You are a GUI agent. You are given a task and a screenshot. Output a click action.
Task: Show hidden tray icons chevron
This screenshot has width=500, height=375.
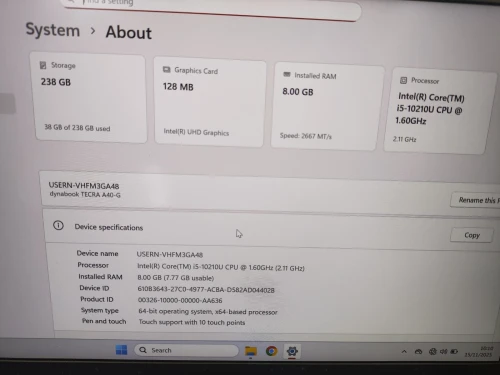(404, 351)
